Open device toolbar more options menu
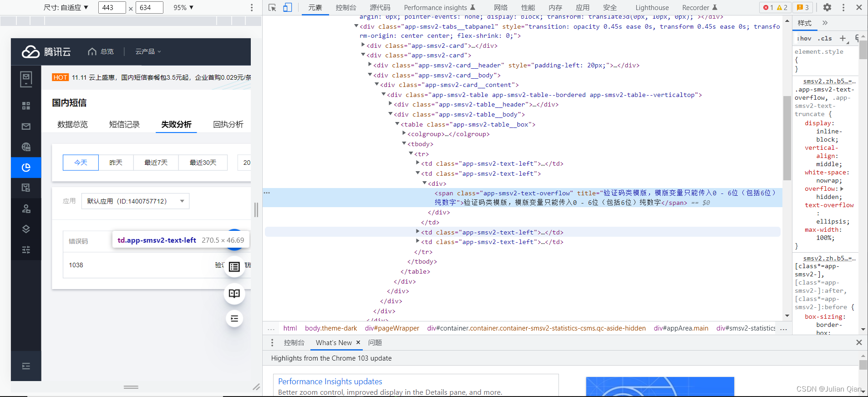The width and height of the screenshot is (868, 397). coord(252,7)
